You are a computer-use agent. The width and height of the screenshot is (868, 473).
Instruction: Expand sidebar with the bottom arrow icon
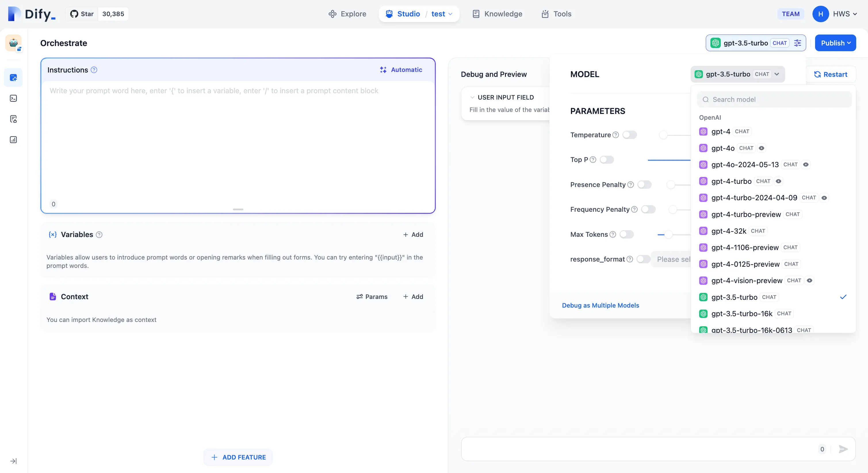[x=14, y=461]
